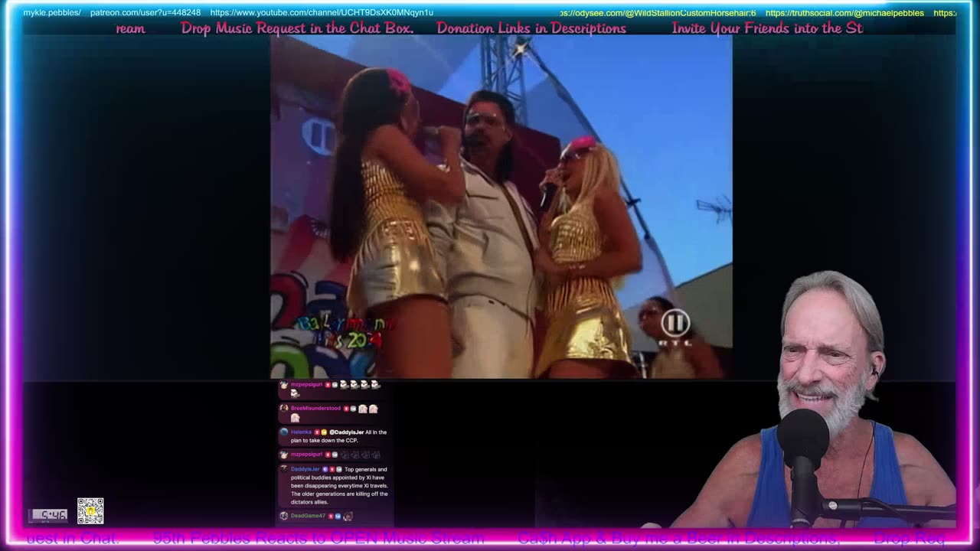980x551 pixels.
Task: Open the truthsocial.com/@michaelpebbles link
Action: point(844,13)
